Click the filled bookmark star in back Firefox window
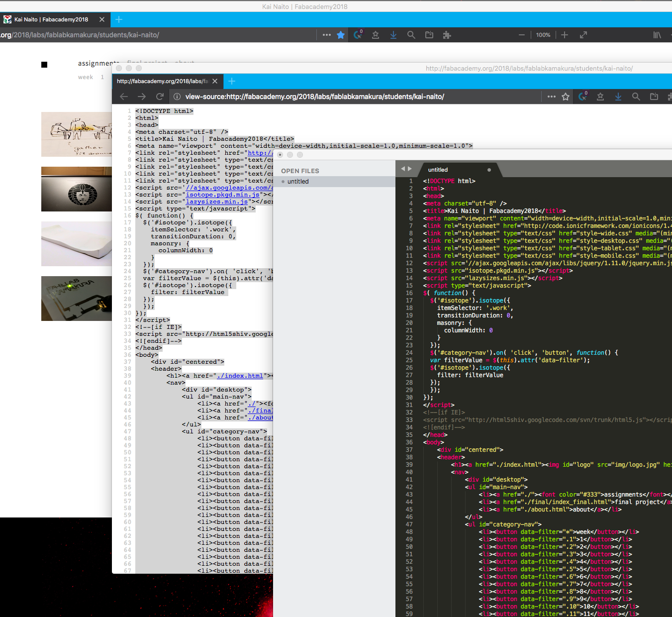 tap(341, 35)
